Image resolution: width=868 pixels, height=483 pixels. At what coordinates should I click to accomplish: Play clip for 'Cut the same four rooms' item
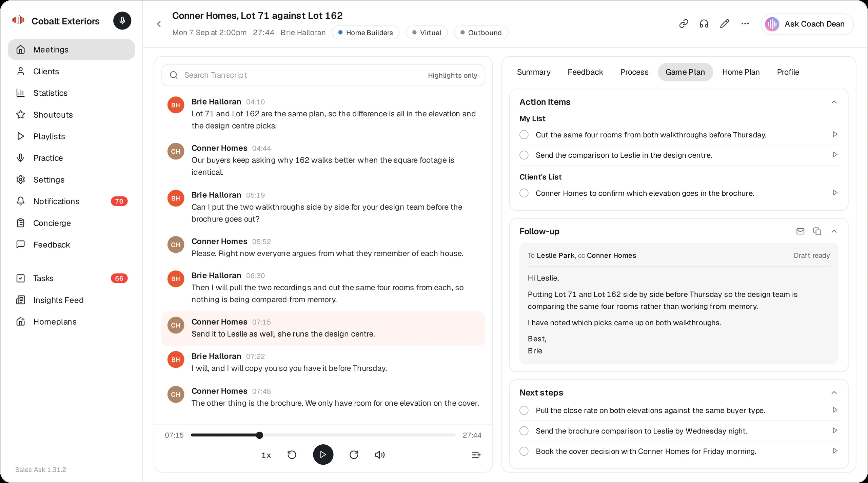pyautogui.click(x=835, y=134)
